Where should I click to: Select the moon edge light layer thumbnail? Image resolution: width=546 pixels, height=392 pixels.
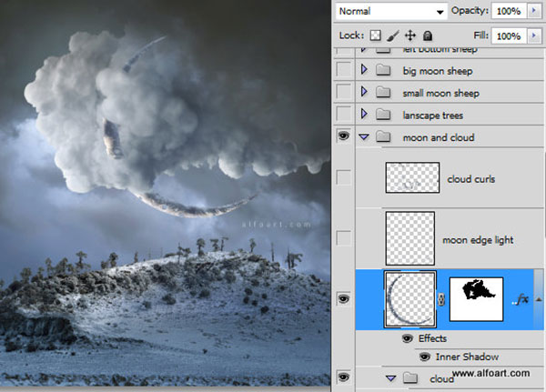(x=410, y=238)
